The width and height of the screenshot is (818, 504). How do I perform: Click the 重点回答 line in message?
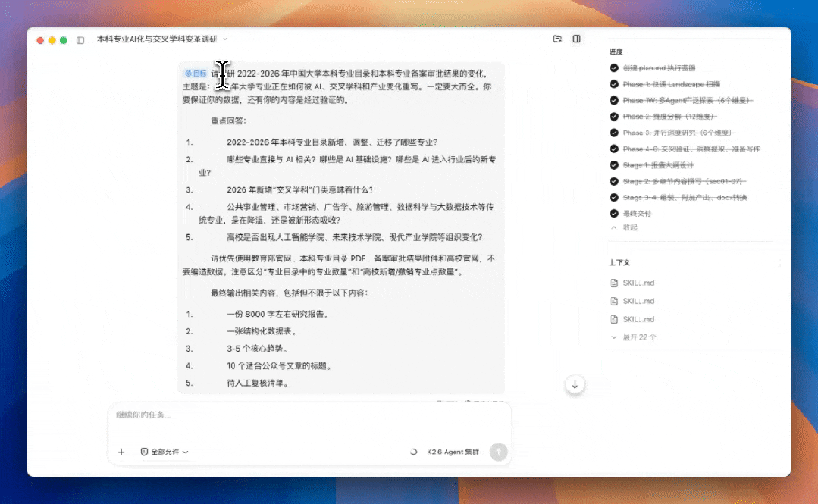228,121
